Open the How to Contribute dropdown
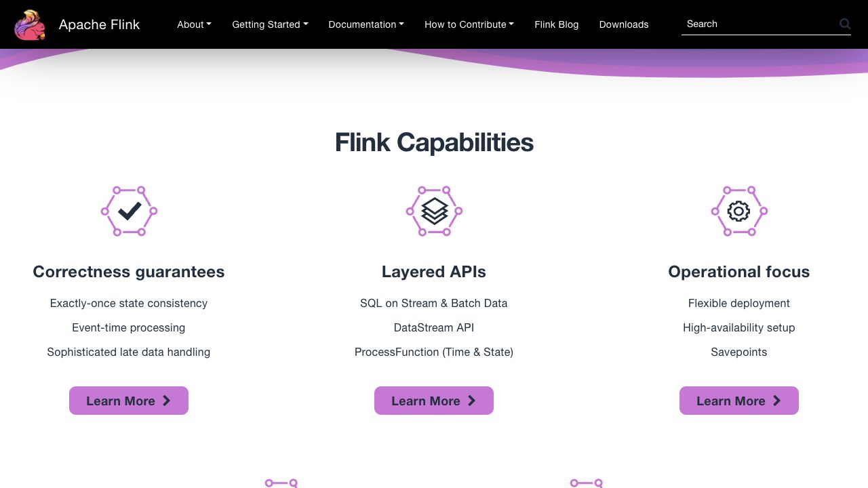Screen dimensions: 868x488 (469, 24)
